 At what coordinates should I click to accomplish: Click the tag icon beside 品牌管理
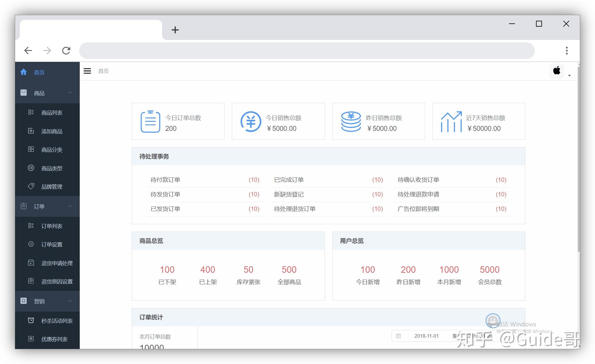pyautogui.click(x=31, y=186)
